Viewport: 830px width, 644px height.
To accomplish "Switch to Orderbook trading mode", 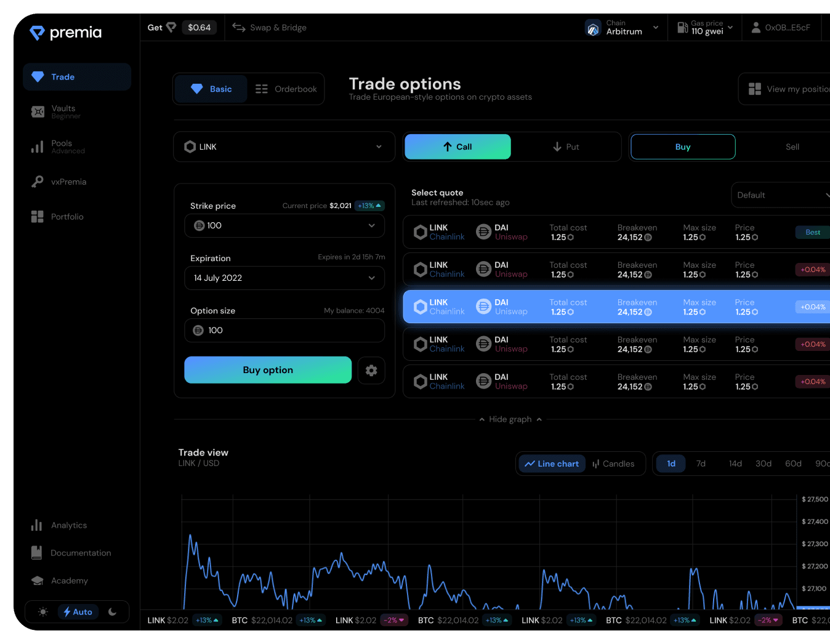I will 286,89.
